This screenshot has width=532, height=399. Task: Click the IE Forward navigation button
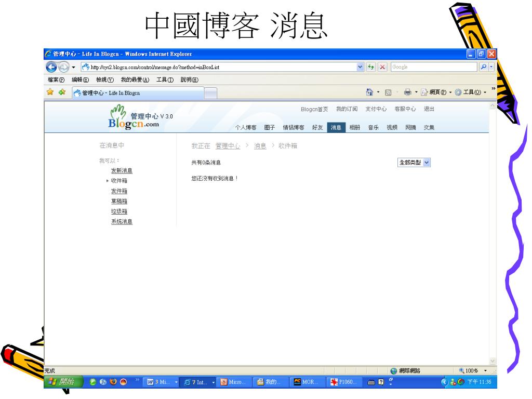point(63,67)
